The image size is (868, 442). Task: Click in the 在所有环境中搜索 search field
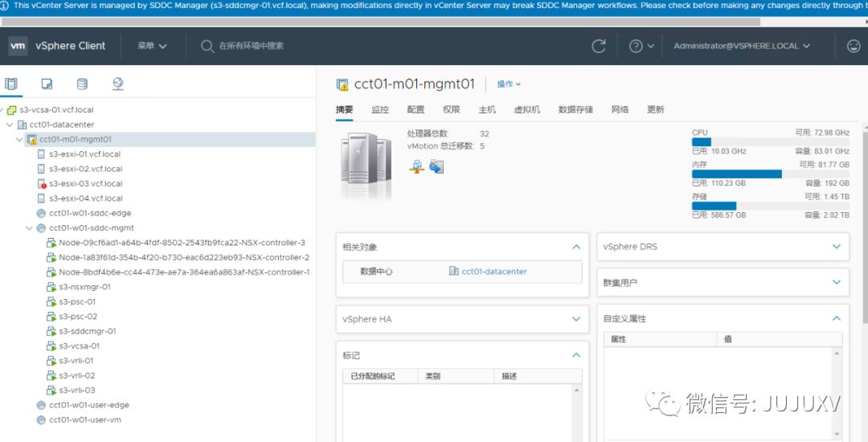click(x=252, y=46)
